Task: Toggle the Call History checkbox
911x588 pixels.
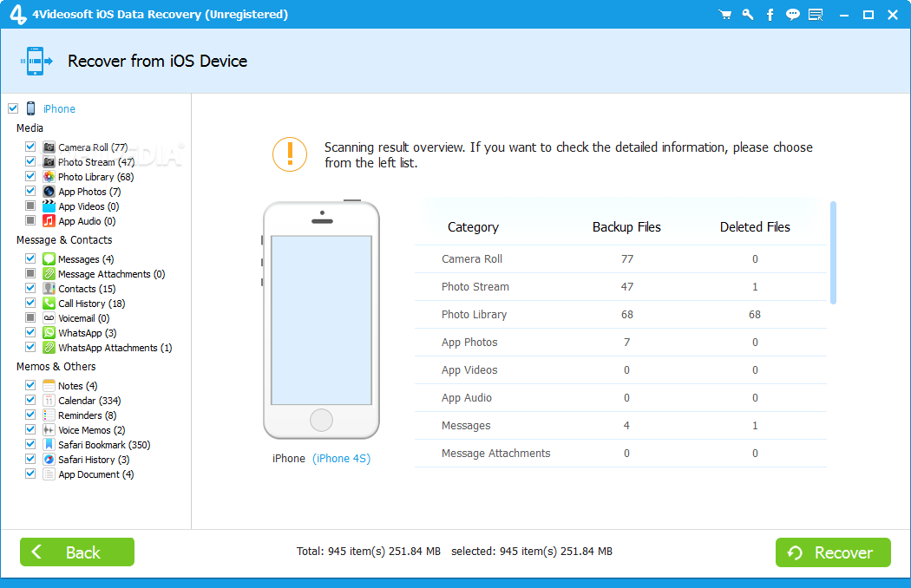Action: (30, 303)
